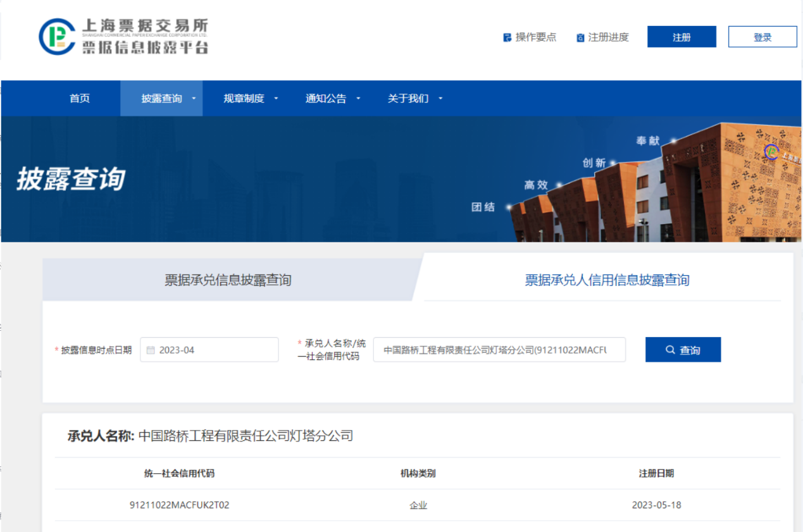This screenshot has width=803, height=532.
Task: Open the 操作要点 link
Action: click(535, 37)
